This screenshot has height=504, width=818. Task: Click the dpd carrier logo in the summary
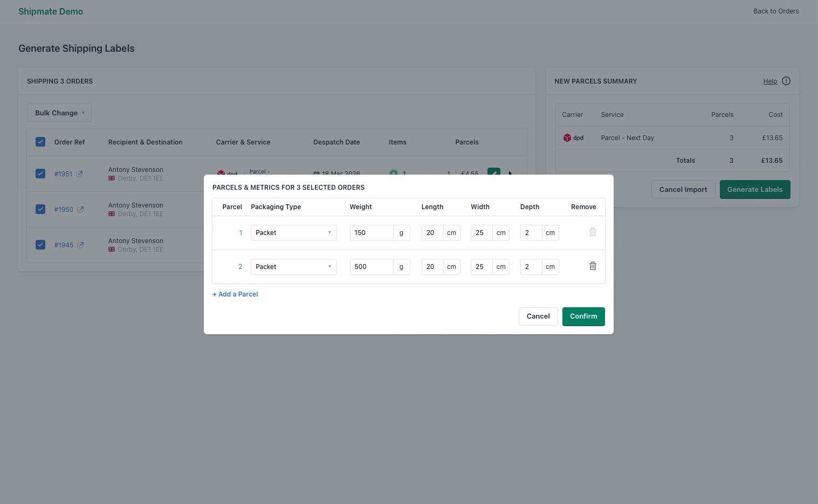(568, 137)
